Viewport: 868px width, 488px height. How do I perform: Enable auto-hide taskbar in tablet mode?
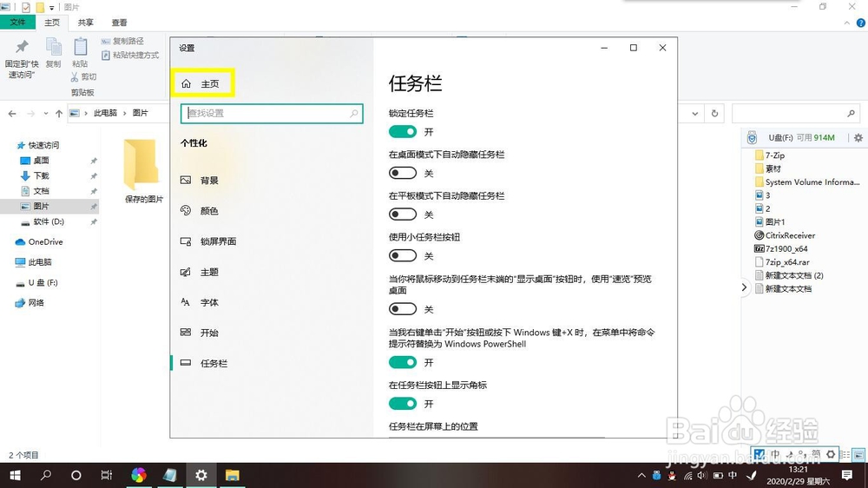tap(403, 214)
